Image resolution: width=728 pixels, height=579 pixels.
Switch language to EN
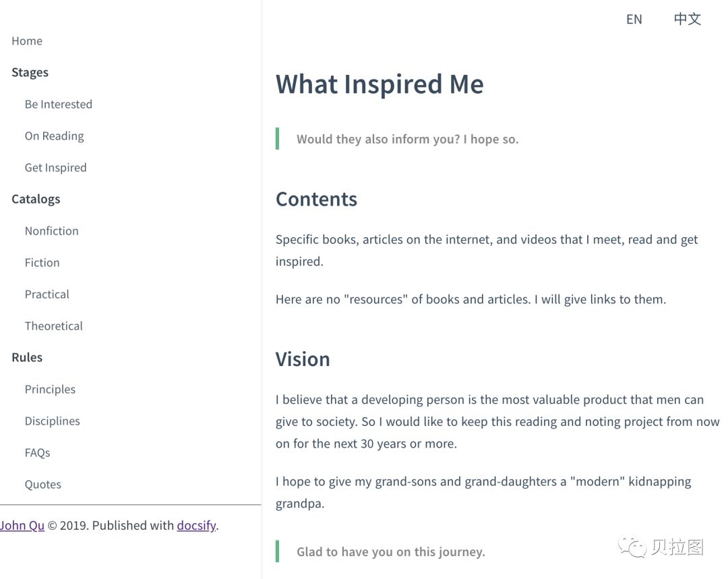[x=634, y=19]
